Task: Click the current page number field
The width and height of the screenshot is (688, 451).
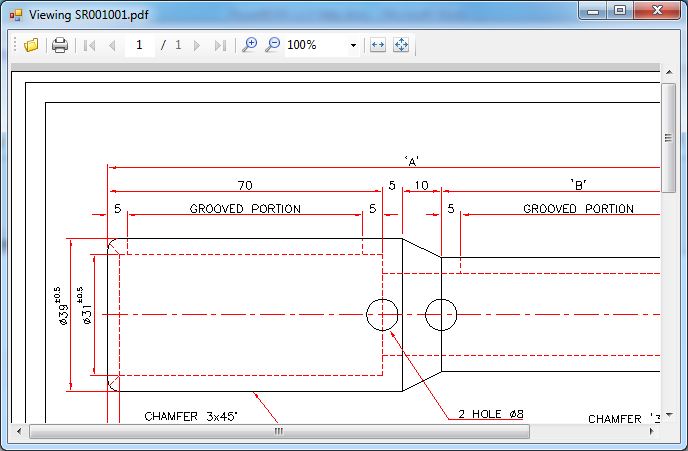Action: click(139, 46)
